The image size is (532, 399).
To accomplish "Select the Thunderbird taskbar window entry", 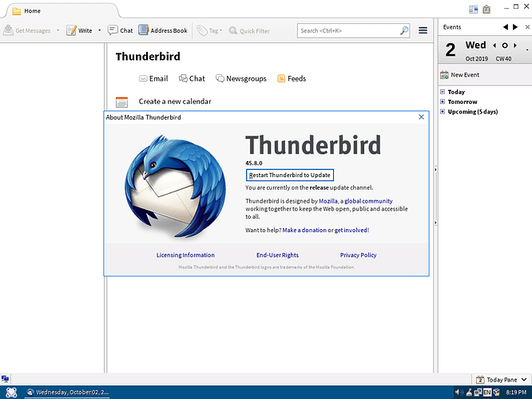I will coord(68,393).
